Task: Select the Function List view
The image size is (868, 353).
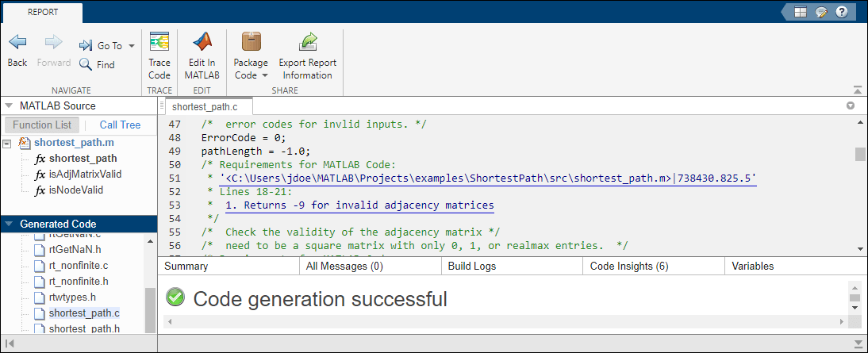Action: [42, 125]
